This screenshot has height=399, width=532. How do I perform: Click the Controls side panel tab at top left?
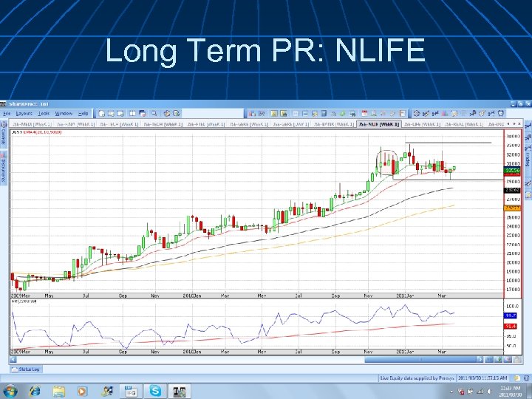(4, 133)
